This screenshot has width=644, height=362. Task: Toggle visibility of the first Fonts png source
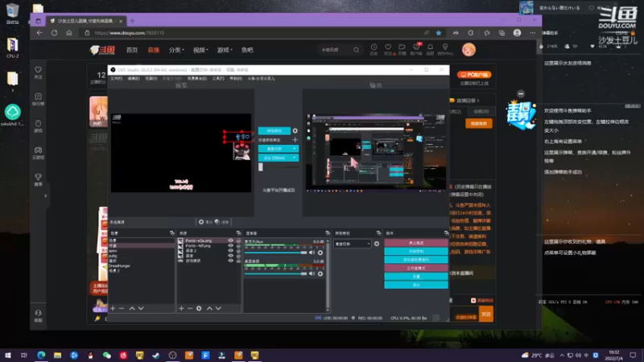tap(230, 241)
